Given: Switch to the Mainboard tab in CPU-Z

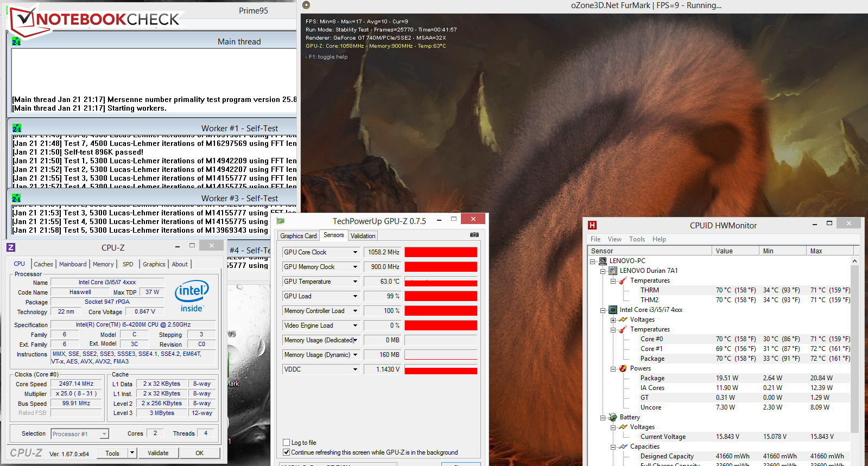Looking at the screenshot, I should click(x=73, y=264).
